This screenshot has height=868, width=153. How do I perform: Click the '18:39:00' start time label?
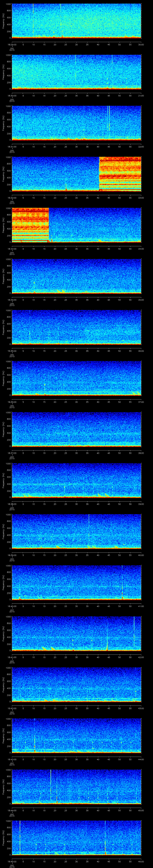point(12,555)
